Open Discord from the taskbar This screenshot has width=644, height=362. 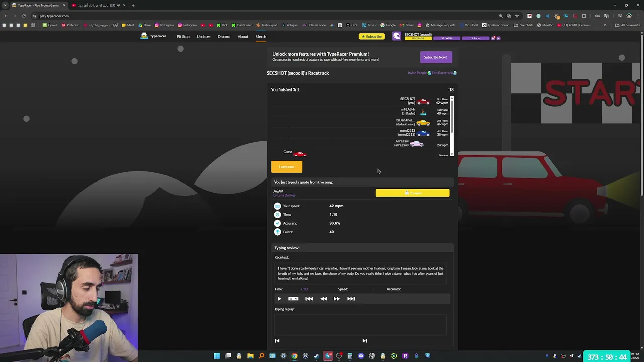[x=361, y=356]
